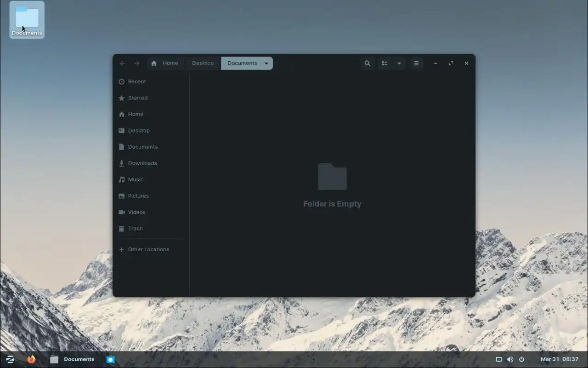Viewport: 588px width, 368px height.
Task: Open Starred in the sidebar
Action: click(x=151, y=98)
